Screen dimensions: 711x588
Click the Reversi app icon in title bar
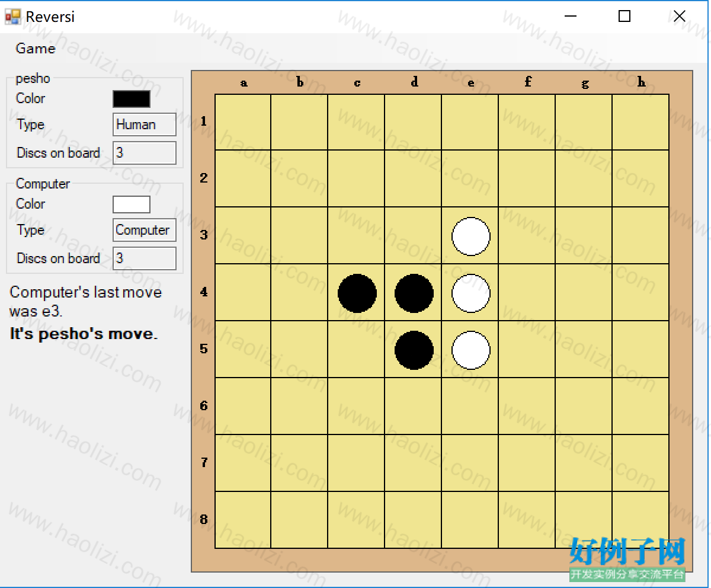12,17
